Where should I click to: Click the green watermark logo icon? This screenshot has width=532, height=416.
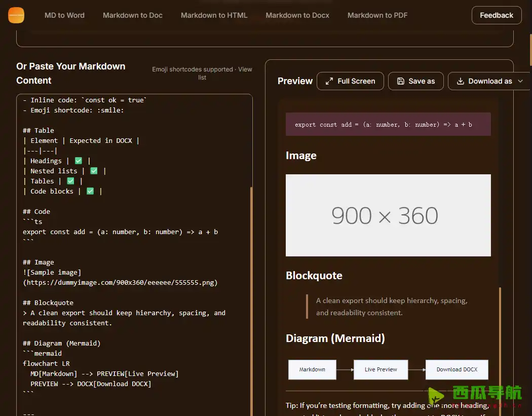tap(436, 397)
